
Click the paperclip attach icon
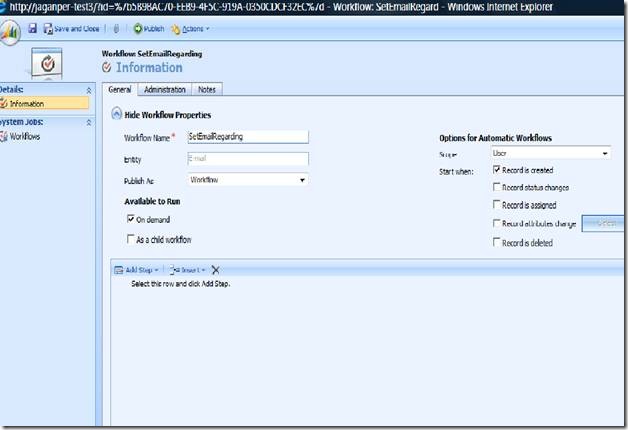pos(118,29)
